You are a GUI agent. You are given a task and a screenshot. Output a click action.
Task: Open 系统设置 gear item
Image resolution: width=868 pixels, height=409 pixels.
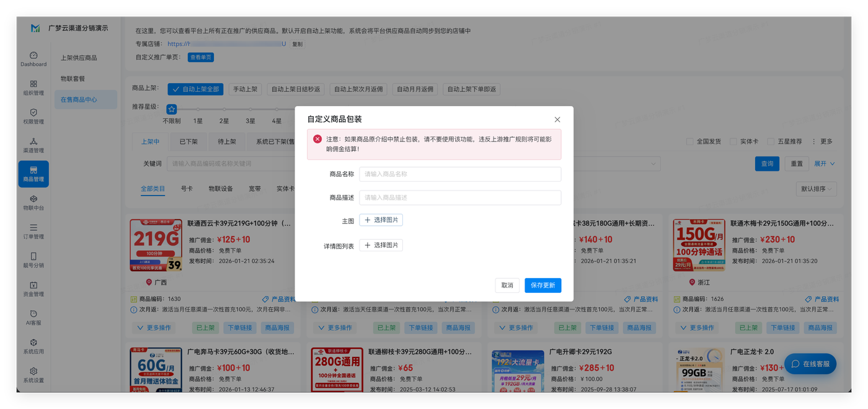tap(33, 375)
